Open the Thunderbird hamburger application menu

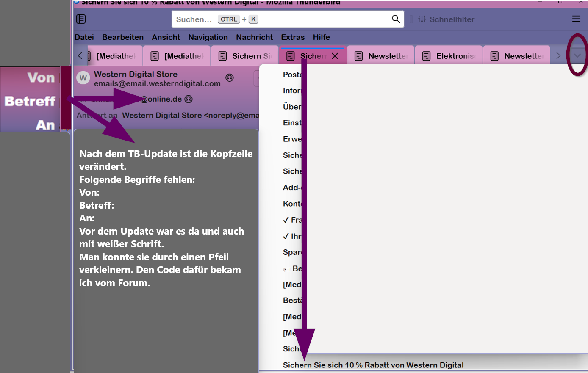pyautogui.click(x=576, y=19)
